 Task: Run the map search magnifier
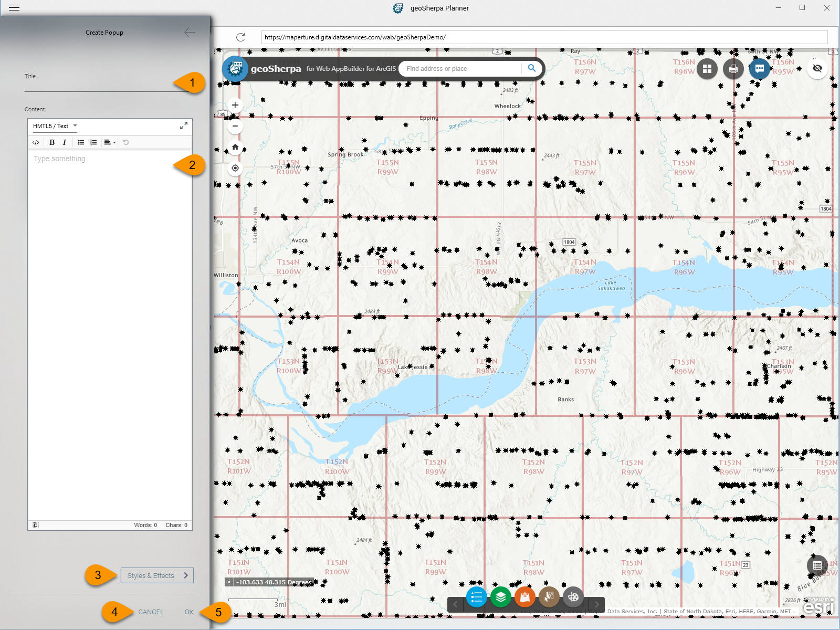[532, 68]
